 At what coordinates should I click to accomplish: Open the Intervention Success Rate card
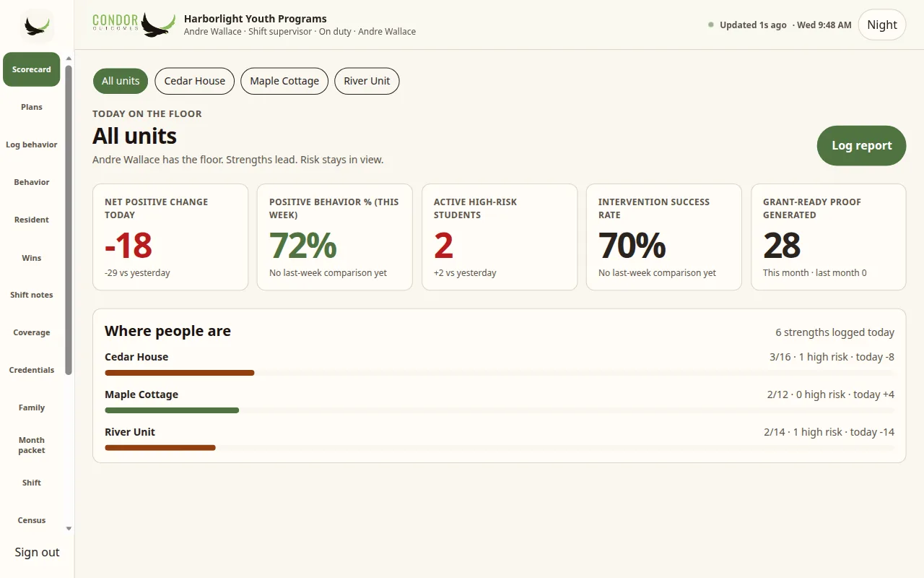pyautogui.click(x=664, y=237)
